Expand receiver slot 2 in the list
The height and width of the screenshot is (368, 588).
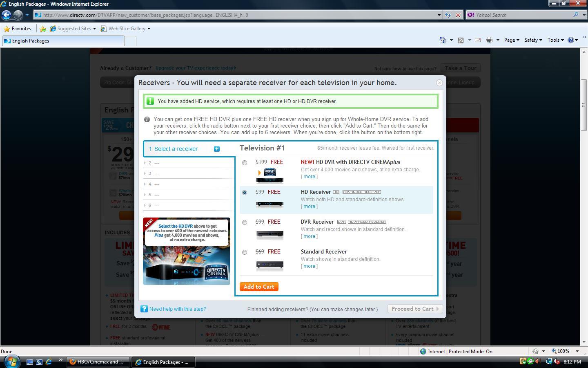point(189,163)
